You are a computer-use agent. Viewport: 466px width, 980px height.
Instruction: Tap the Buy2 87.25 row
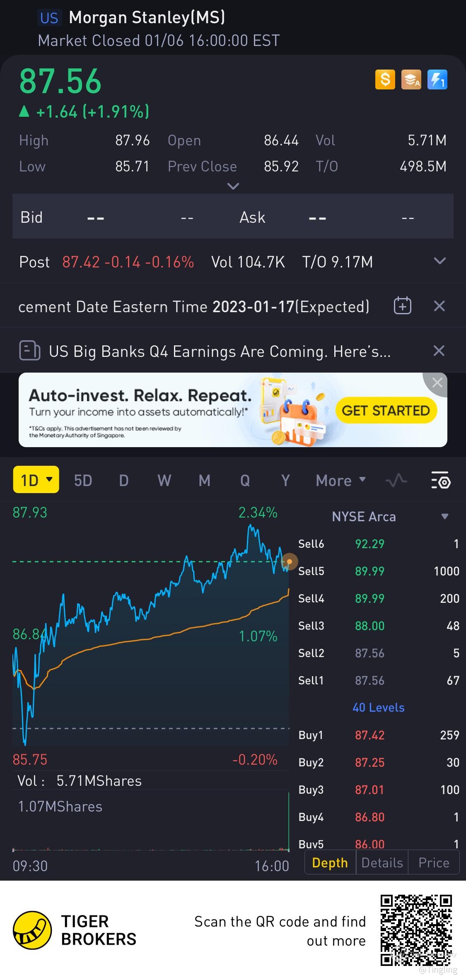pos(379,762)
